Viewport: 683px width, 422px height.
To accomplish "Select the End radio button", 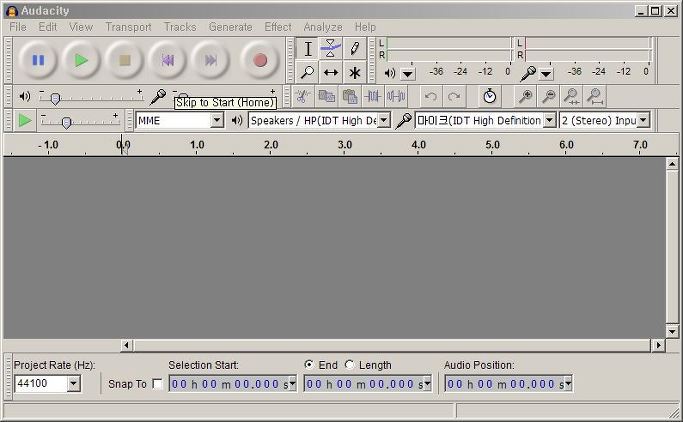I will (x=309, y=365).
